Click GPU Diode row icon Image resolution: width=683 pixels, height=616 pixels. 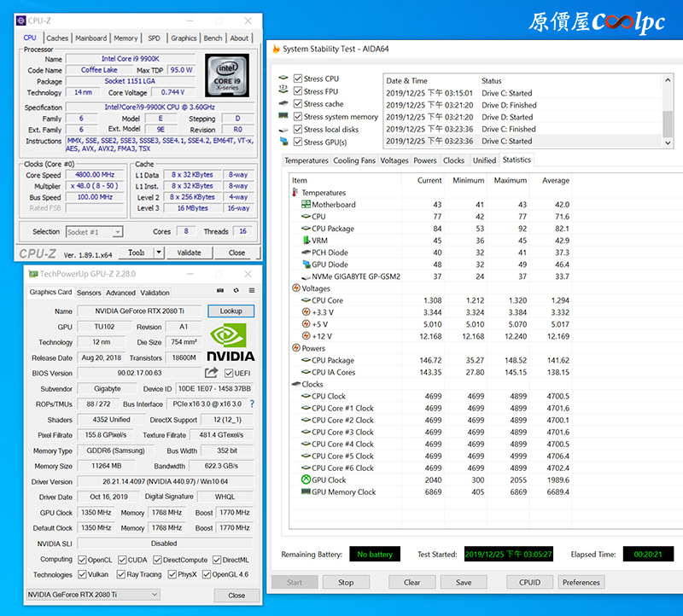coord(306,264)
